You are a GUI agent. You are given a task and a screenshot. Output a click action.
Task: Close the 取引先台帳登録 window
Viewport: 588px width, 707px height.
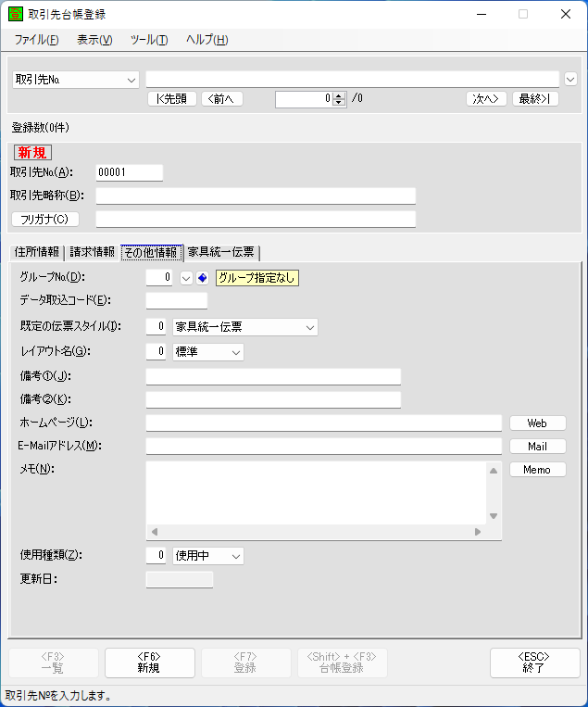click(566, 15)
